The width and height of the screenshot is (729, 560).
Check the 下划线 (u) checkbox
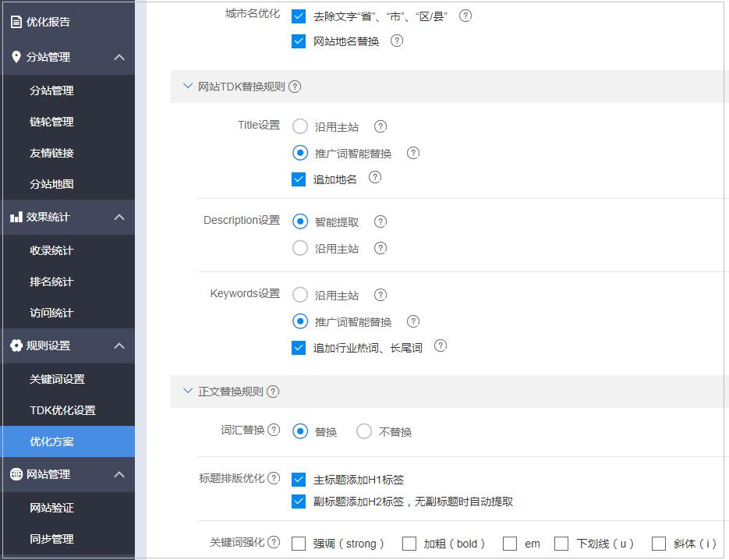point(561,544)
